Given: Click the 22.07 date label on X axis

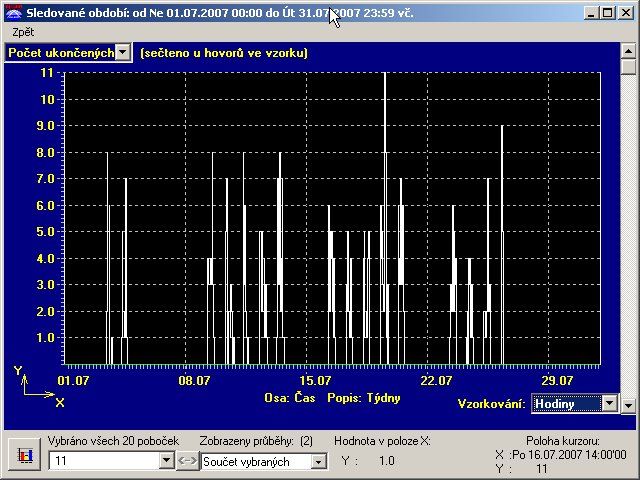Looking at the screenshot, I should click(x=437, y=380).
